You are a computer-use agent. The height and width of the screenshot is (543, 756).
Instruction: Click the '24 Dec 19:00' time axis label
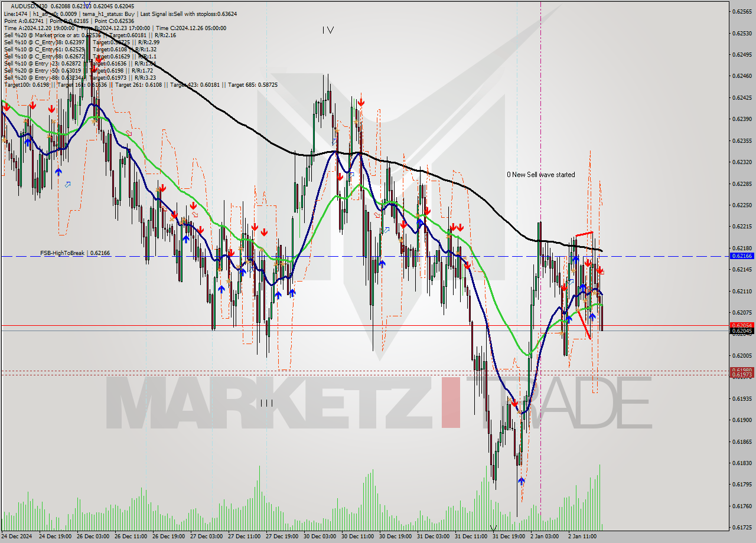(56, 537)
